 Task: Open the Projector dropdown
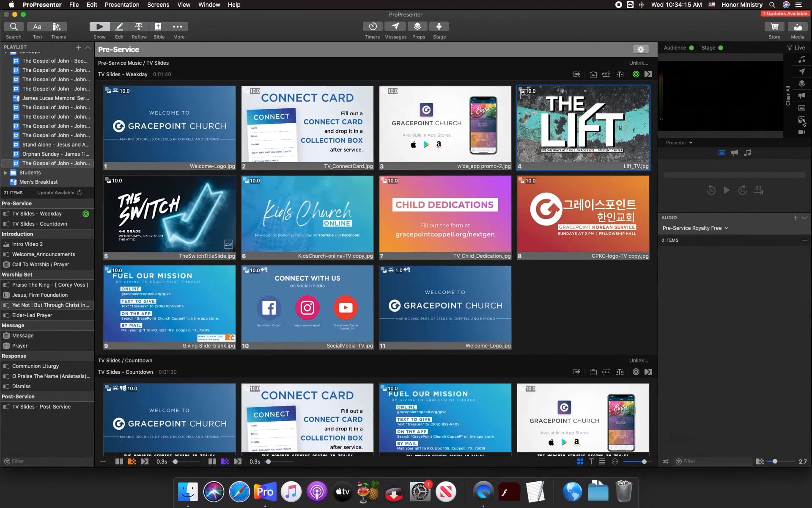(x=679, y=143)
